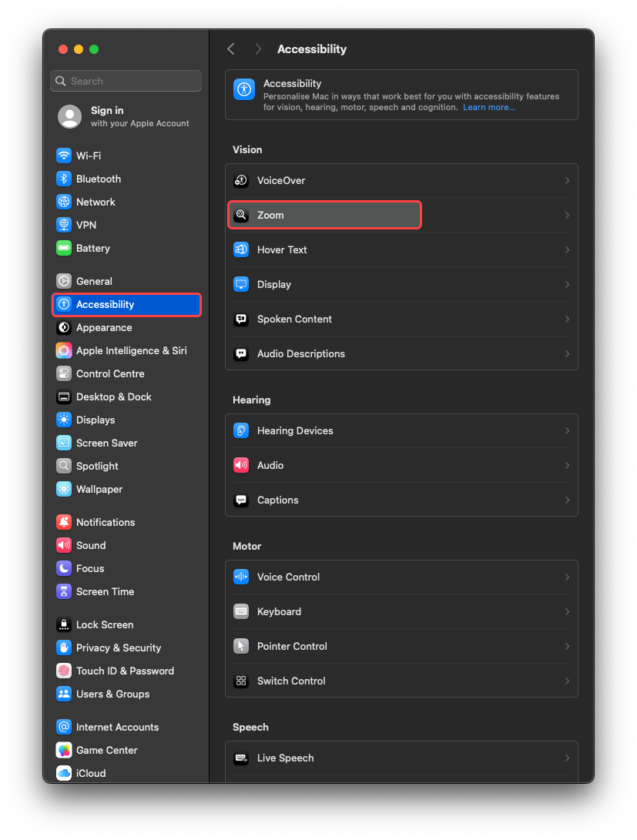Viewport: 637px width, 840px height.
Task: Click the Internet Accounts @ icon
Action: click(x=64, y=727)
